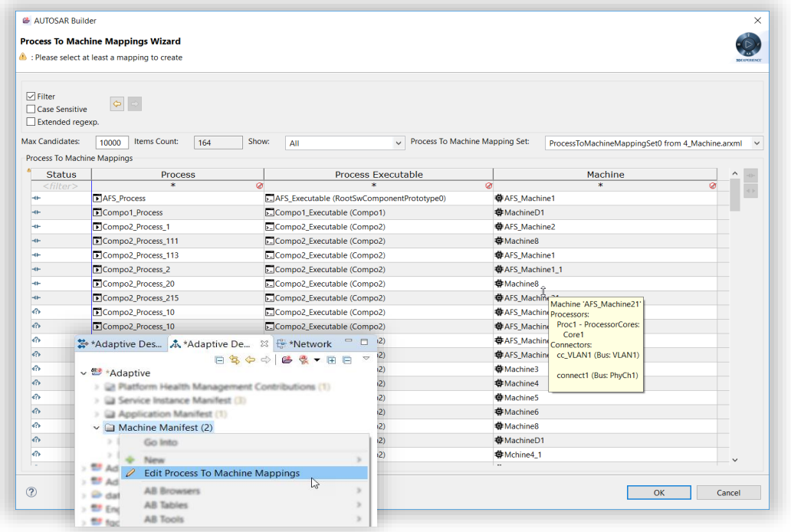Click the table scrollbar down arrow
Viewport: 791px width, 532px height.
pos(735,460)
